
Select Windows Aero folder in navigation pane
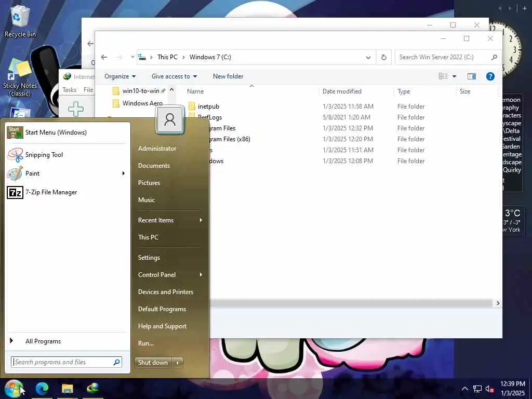(142, 103)
